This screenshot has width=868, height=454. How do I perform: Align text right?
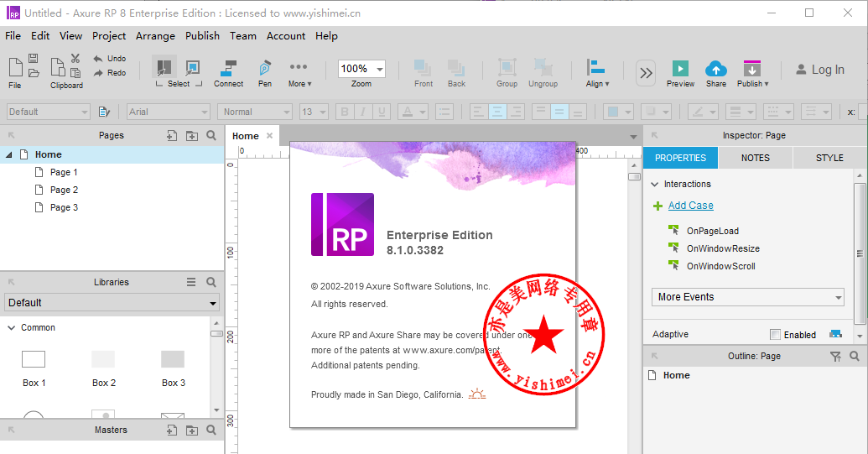pyautogui.click(x=516, y=112)
